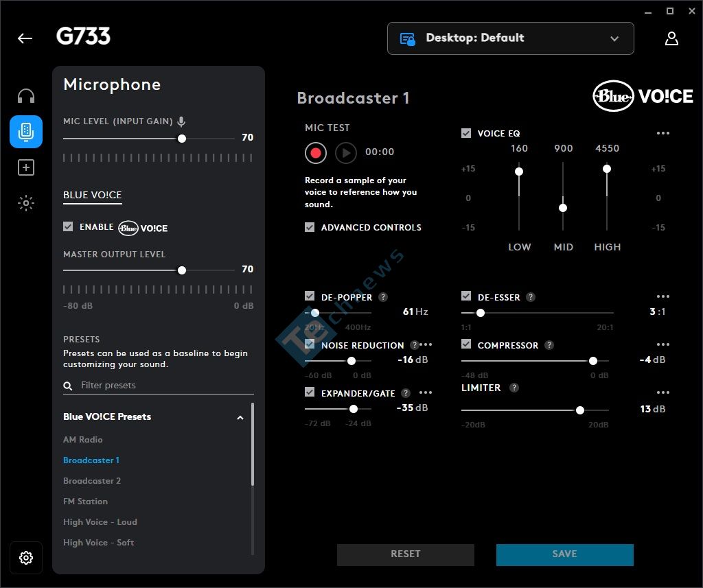This screenshot has width=703, height=588.
Task: Open the headphones audio settings tab
Action: (x=26, y=96)
